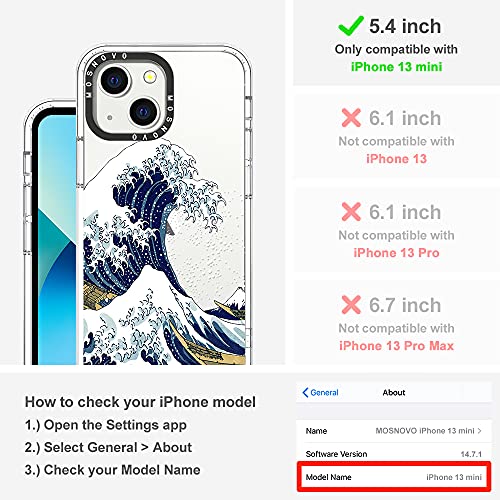This screenshot has height=500, width=500.
Task: Click the About title in settings header
Action: [x=394, y=392]
